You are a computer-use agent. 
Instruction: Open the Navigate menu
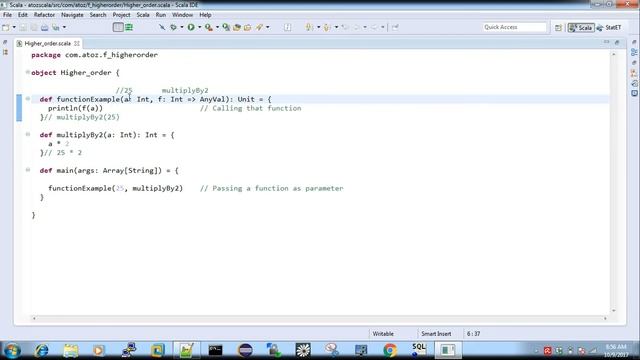point(72,15)
